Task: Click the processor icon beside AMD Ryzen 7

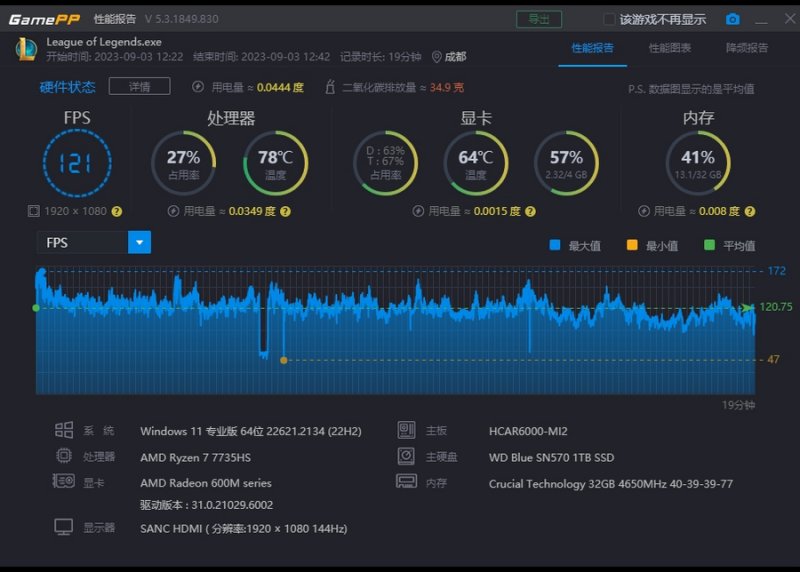Action: point(64,455)
